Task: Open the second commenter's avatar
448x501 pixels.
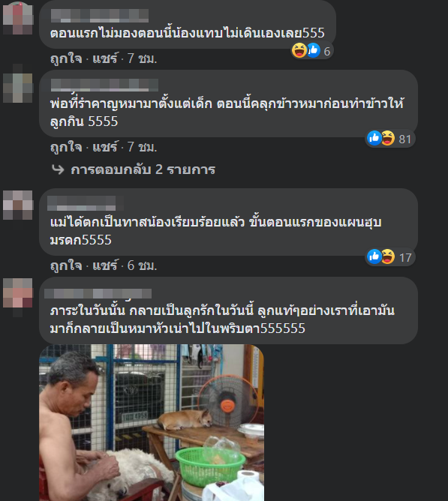Action: coord(18,88)
